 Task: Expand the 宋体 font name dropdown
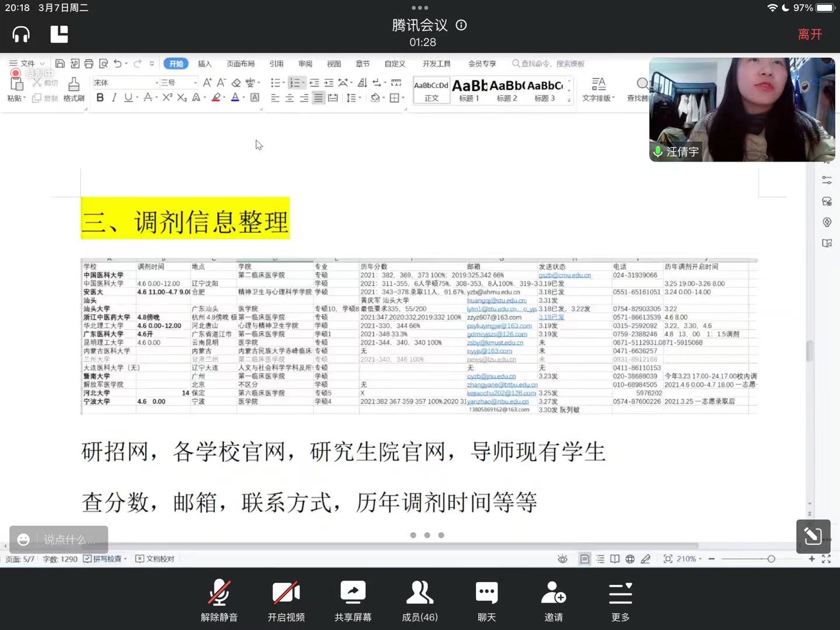156,83
